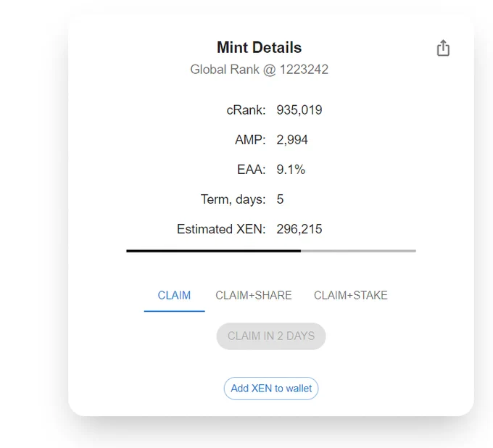The image size is (493, 448).
Task: Click the AMP label
Action: [250, 140]
